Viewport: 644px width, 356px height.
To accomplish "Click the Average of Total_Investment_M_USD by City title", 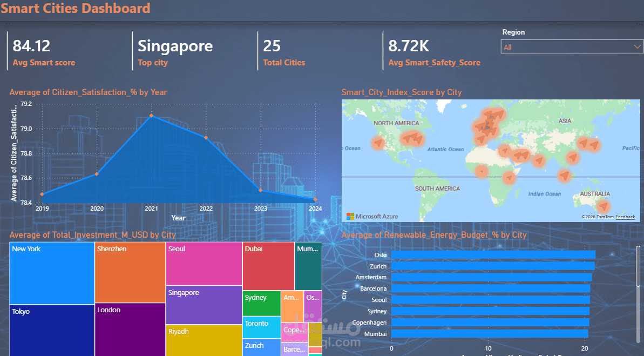I will (92, 235).
